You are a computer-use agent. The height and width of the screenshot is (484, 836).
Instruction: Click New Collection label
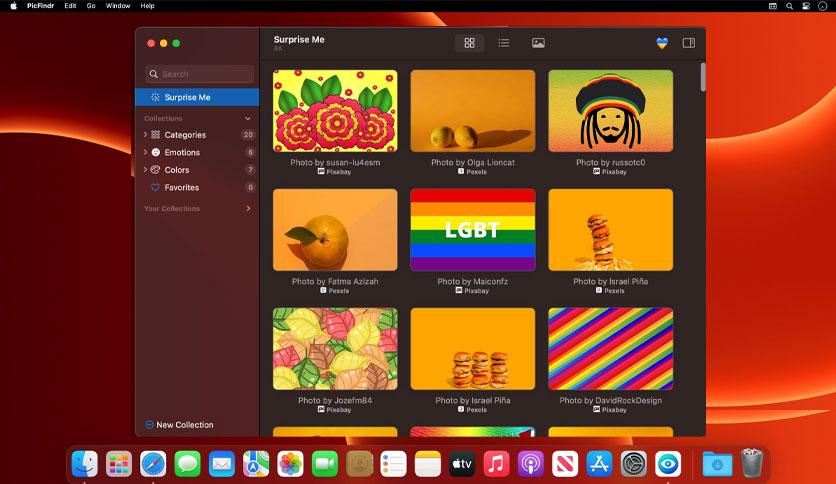[x=184, y=425]
